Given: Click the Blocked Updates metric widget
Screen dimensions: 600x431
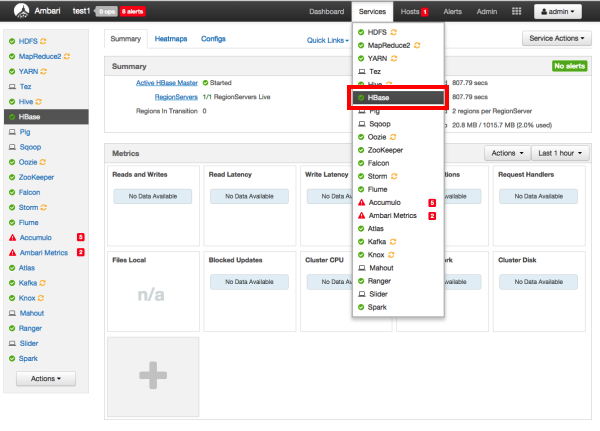Looking at the screenshot, I should coord(249,291).
